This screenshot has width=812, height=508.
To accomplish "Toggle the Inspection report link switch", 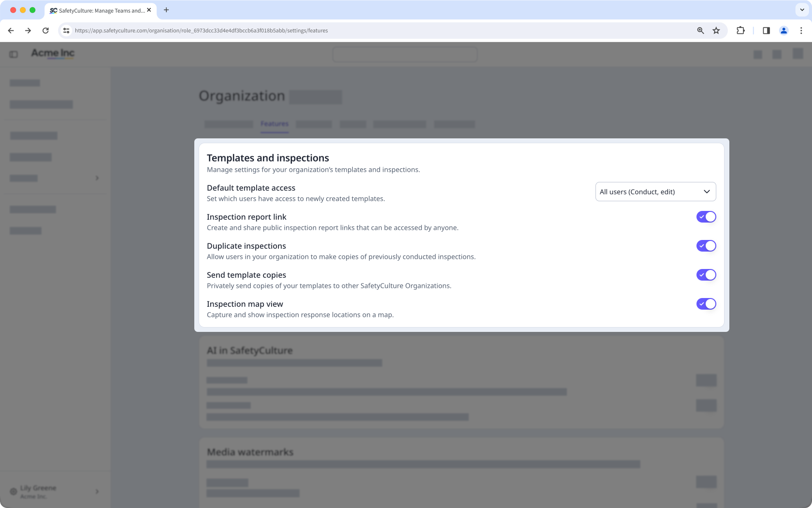I will (x=706, y=217).
